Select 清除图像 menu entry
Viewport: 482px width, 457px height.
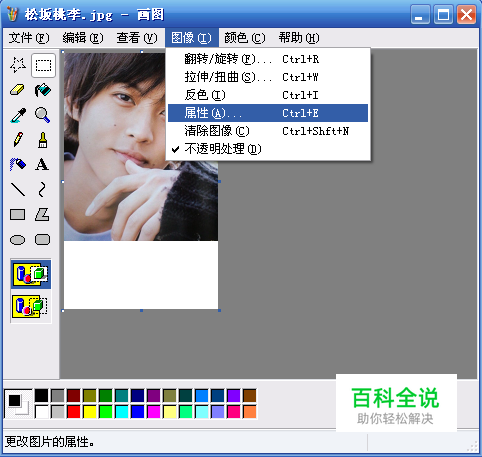[x=268, y=131]
